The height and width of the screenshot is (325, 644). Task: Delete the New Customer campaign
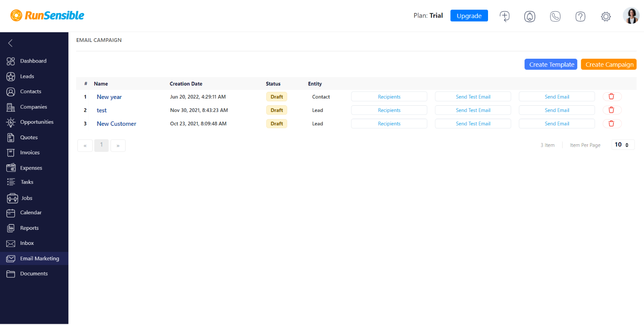point(612,124)
